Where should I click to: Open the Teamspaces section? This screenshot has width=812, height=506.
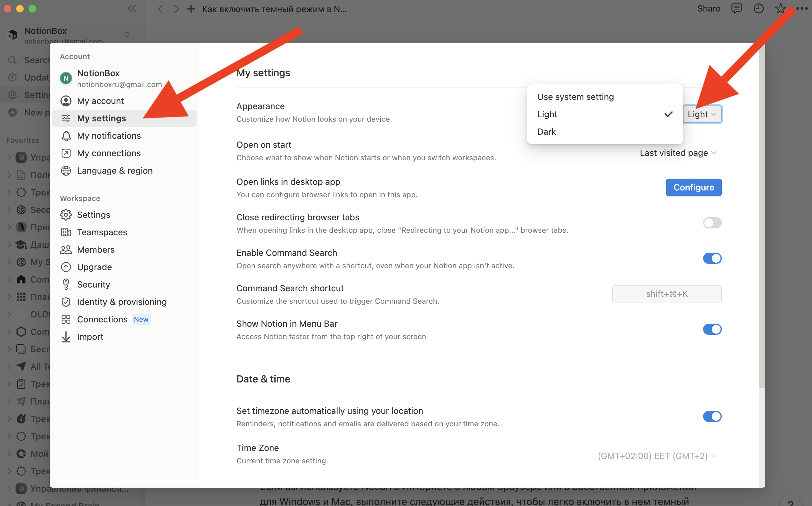coord(124,232)
